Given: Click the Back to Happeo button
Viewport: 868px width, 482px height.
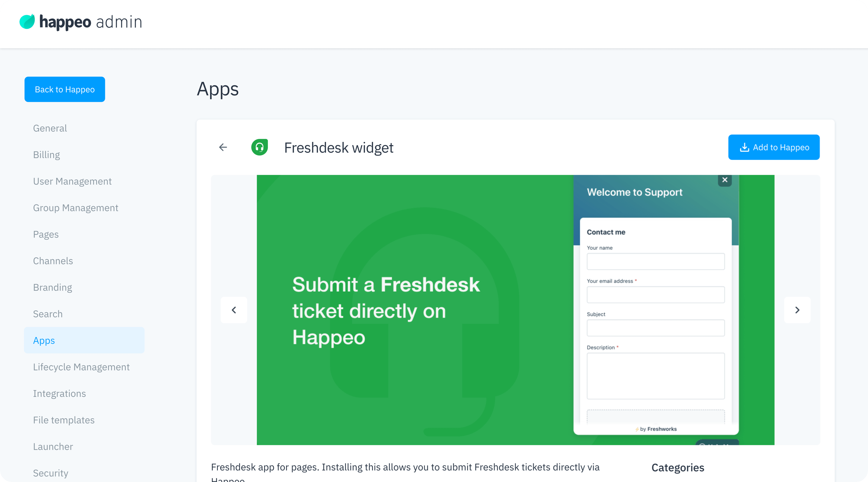Looking at the screenshot, I should tap(65, 89).
